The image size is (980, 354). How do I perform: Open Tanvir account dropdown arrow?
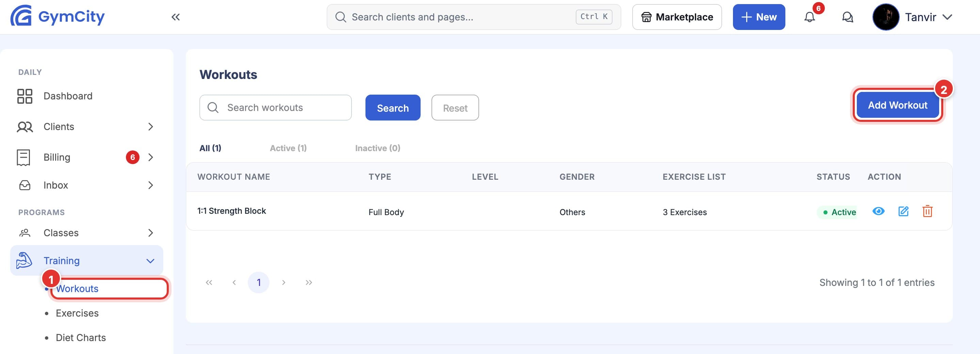coord(947,17)
